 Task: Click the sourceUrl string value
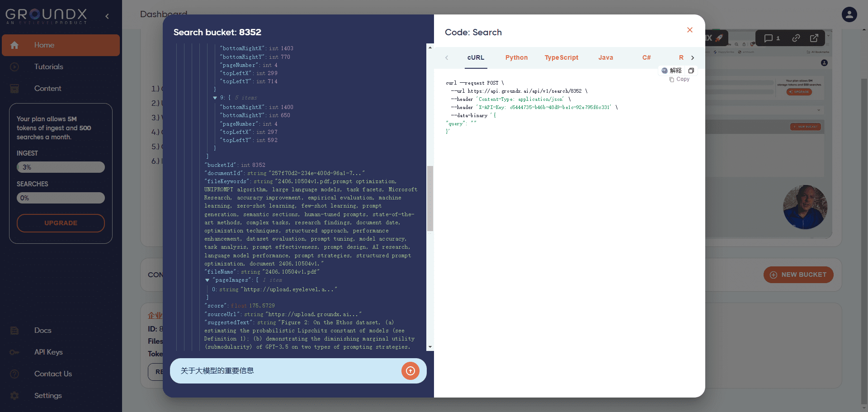tap(313, 314)
